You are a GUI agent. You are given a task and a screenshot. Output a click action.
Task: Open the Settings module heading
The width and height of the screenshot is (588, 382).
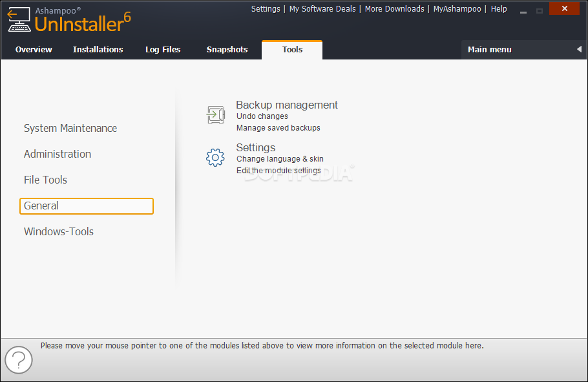256,147
